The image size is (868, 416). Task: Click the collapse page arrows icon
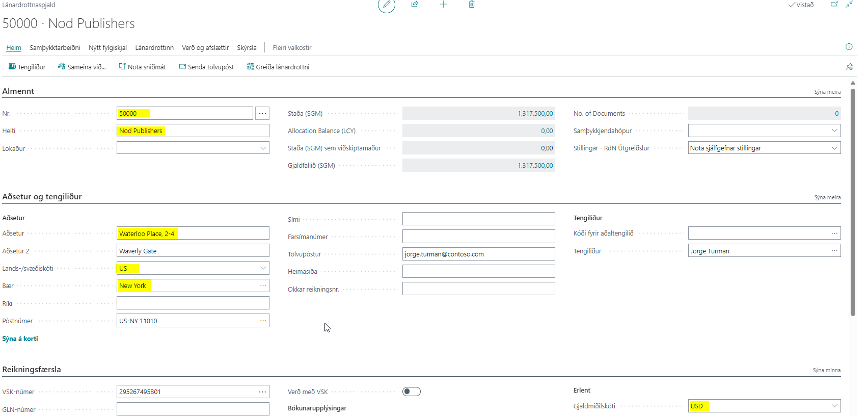tap(849, 5)
